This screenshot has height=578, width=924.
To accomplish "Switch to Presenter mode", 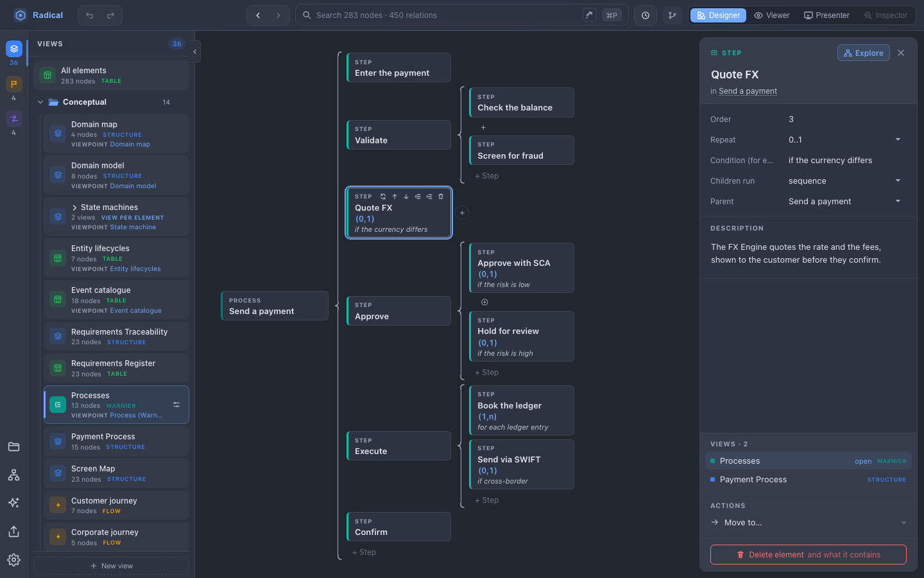I will coord(826,15).
